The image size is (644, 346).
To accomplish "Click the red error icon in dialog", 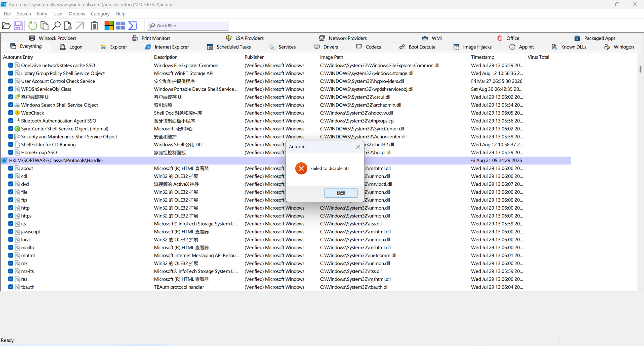I will pyautogui.click(x=301, y=168).
